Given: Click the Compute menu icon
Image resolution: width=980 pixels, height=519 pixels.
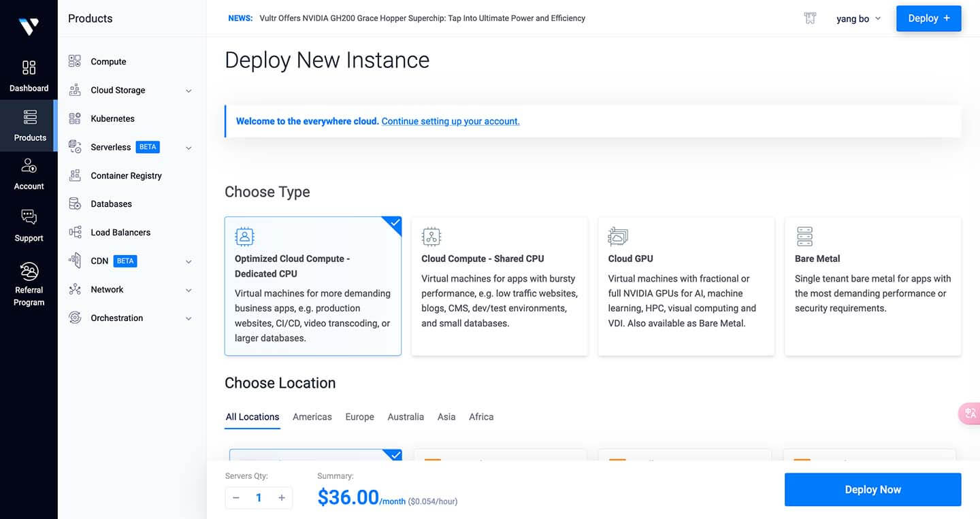Looking at the screenshot, I should [75, 61].
